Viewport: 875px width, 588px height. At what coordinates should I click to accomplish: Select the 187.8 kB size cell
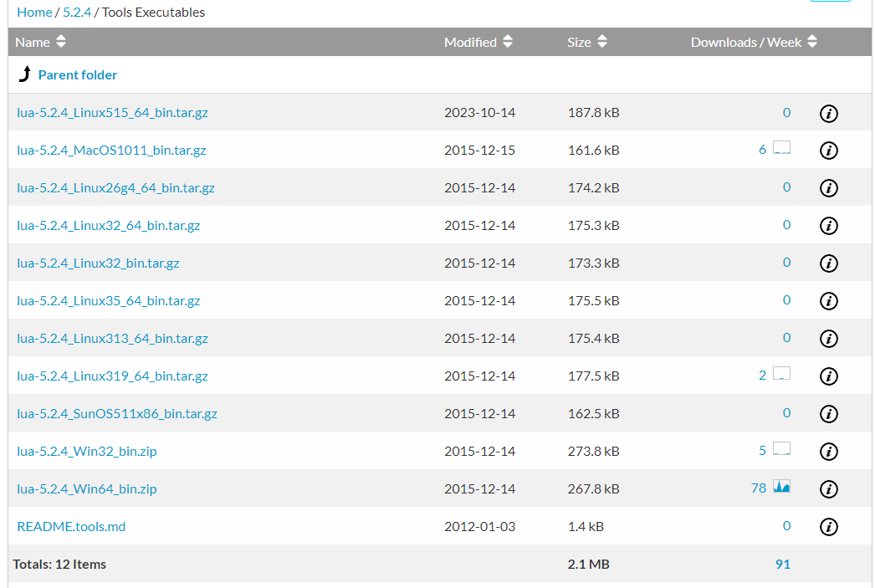[x=594, y=113]
